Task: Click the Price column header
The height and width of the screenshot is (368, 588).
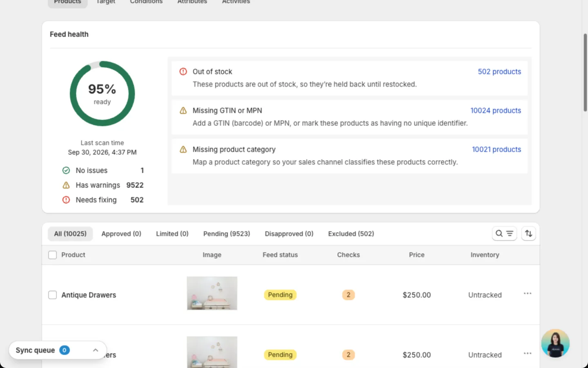Action: click(x=417, y=255)
